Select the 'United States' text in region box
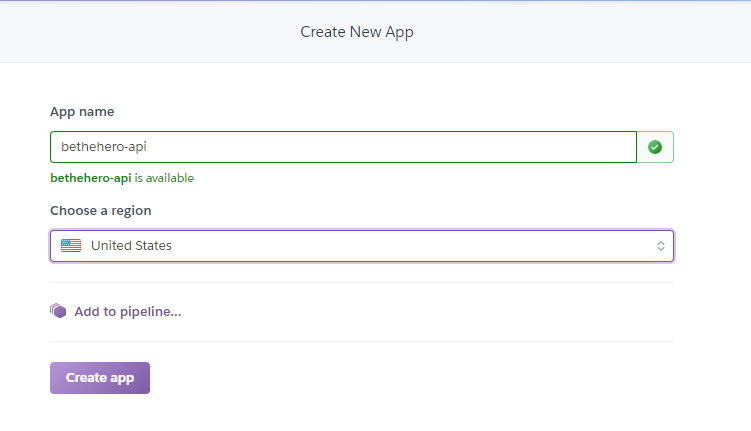The width and height of the screenshot is (751, 431). click(x=131, y=246)
